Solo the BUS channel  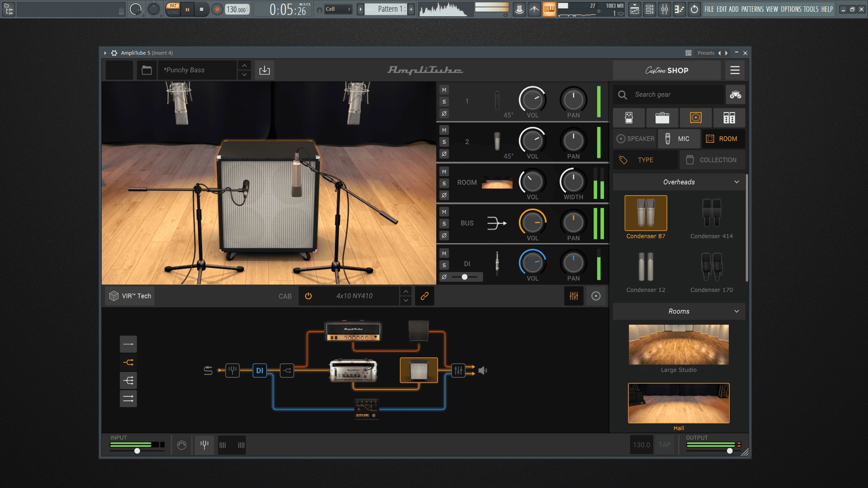[x=444, y=224]
